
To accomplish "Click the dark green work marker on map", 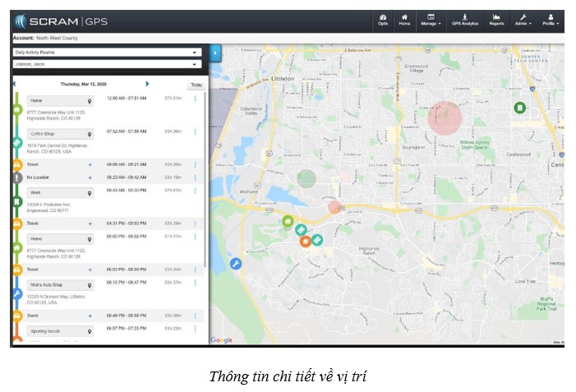I will 519,108.
